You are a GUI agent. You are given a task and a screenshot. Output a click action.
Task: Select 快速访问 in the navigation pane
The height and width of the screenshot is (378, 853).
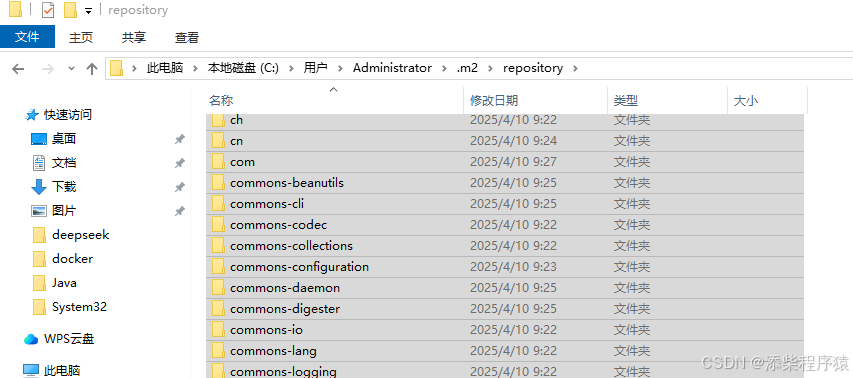click(67, 115)
